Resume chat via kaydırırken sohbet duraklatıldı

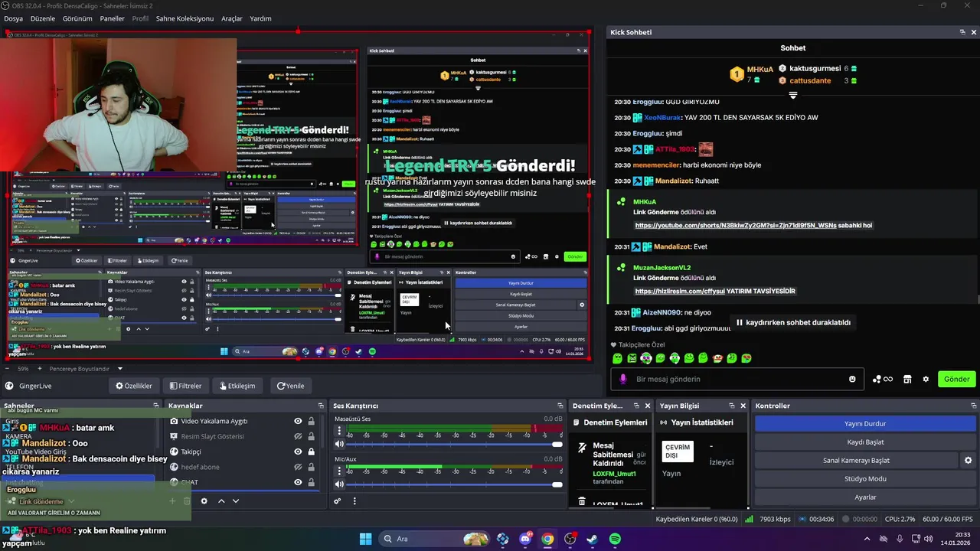click(793, 322)
